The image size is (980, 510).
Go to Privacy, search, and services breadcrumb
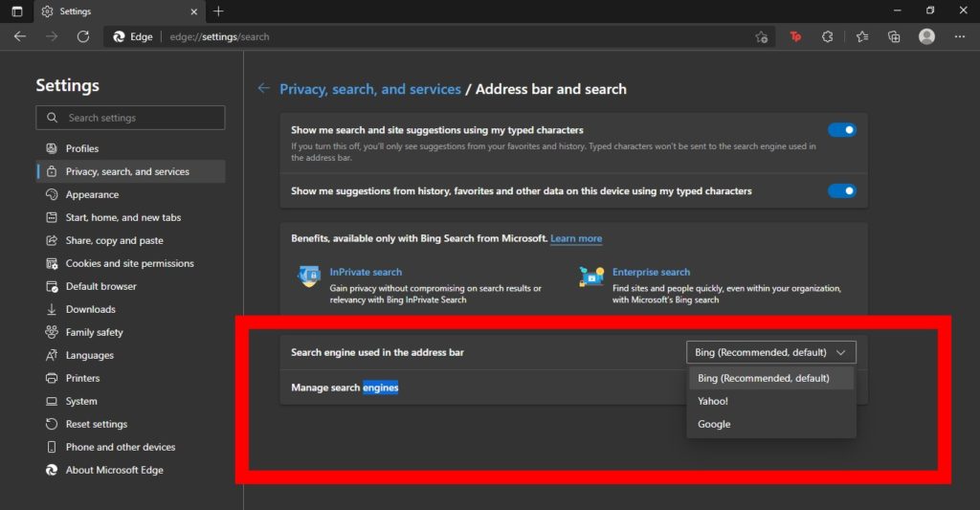coord(370,89)
